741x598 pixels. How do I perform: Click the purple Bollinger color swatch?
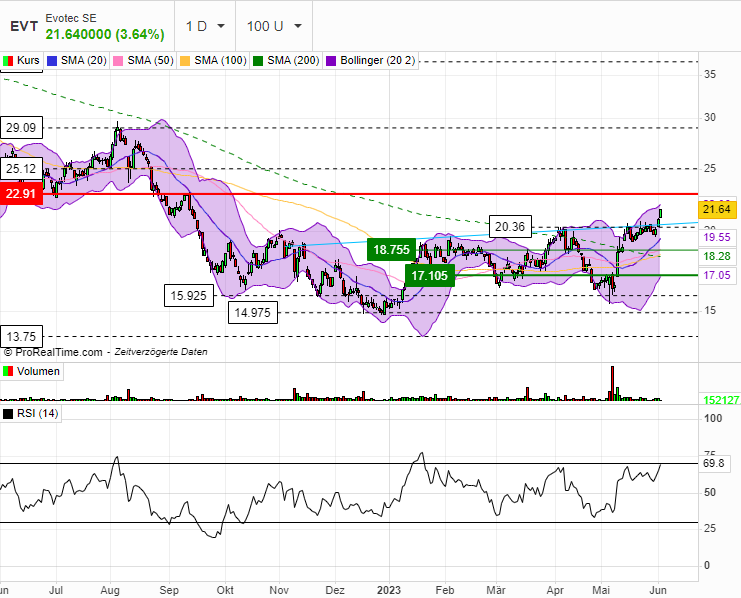point(331,61)
